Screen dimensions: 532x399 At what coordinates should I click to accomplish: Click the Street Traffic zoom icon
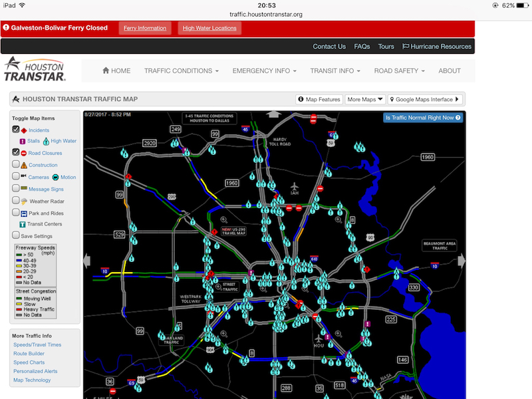pyautogui.click(x=219, y=287)
